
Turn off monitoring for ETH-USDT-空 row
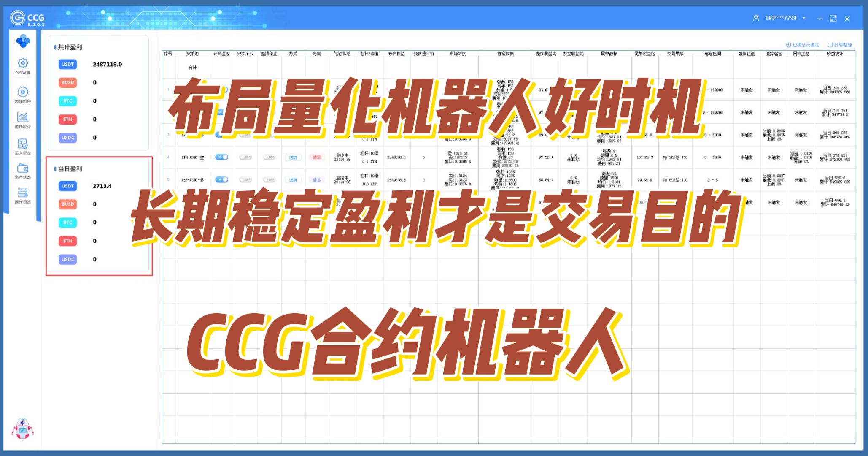point(221,157)
